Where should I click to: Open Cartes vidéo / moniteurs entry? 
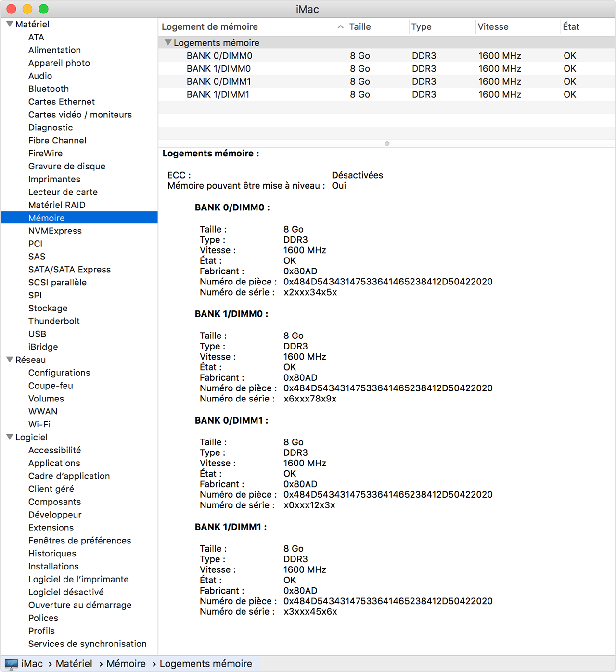[80, 115]
